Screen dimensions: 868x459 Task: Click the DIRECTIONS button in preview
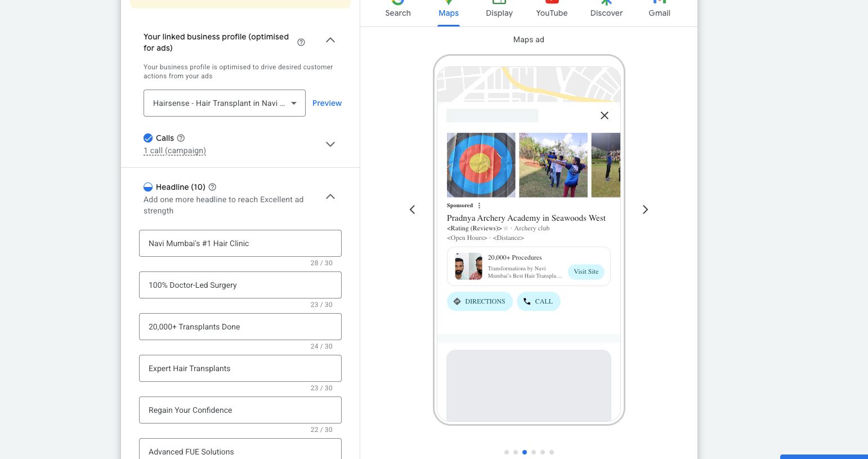[x=480, y=301]
